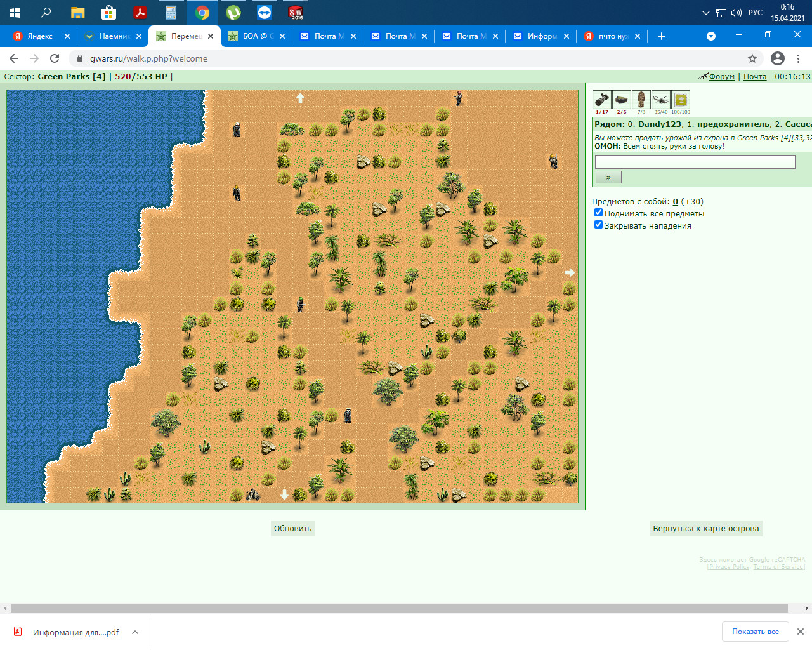Open File Explorer from the taskbar
Screen dimensions: 812x650
click(x=78, y=12)
